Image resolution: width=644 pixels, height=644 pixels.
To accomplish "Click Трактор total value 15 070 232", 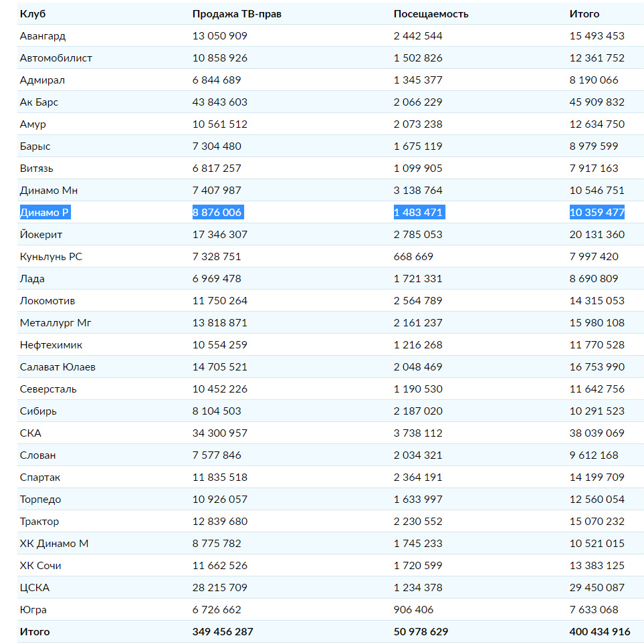I will 597,521.
